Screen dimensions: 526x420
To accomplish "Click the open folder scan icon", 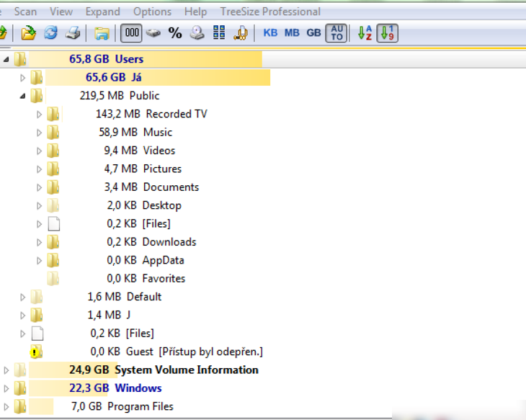I will (x=29, y=33).
